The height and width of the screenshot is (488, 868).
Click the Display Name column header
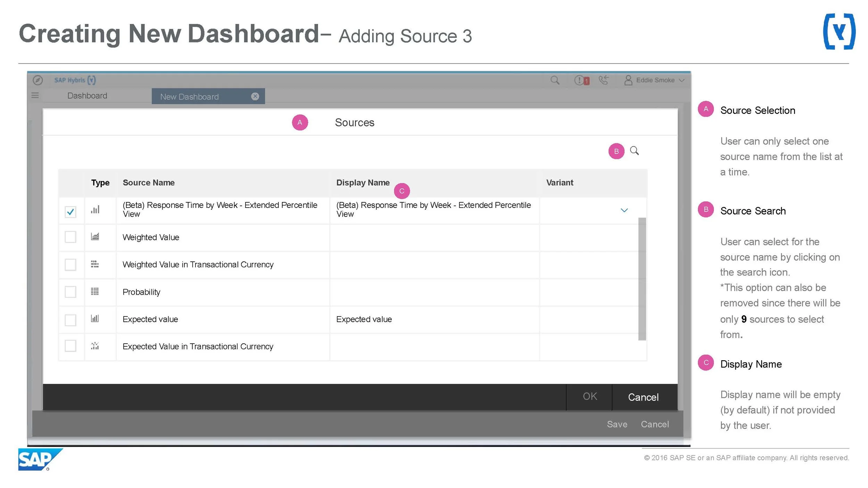point(363,183)
